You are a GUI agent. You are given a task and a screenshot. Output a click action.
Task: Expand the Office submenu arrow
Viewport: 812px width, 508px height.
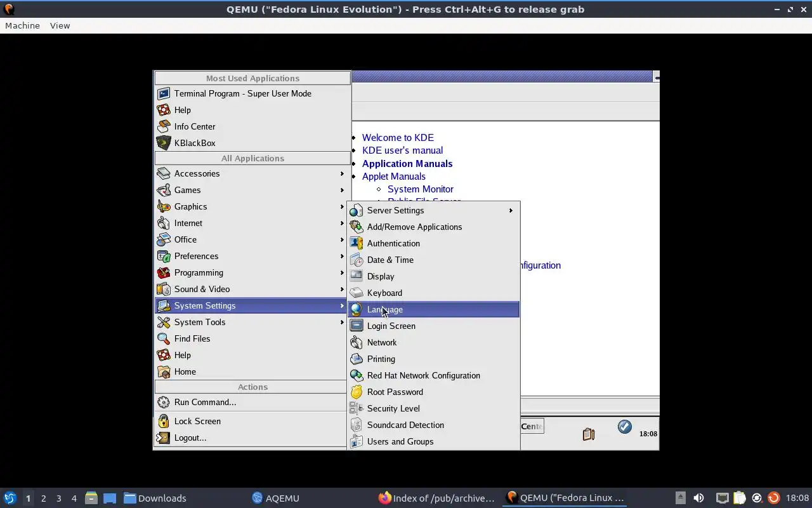coord(342,239)
